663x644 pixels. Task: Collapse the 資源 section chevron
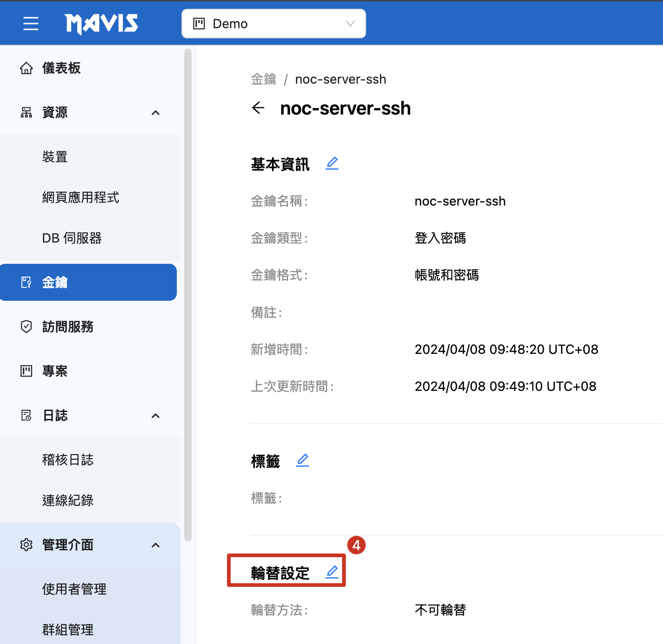pyautogui.click(x=156, y=113)
